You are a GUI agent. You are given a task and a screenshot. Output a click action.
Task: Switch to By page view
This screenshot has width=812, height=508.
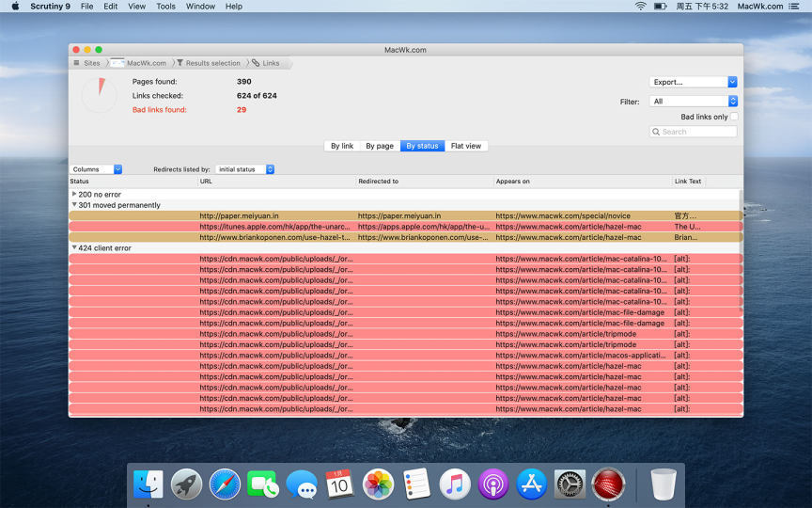pos(380,146)
